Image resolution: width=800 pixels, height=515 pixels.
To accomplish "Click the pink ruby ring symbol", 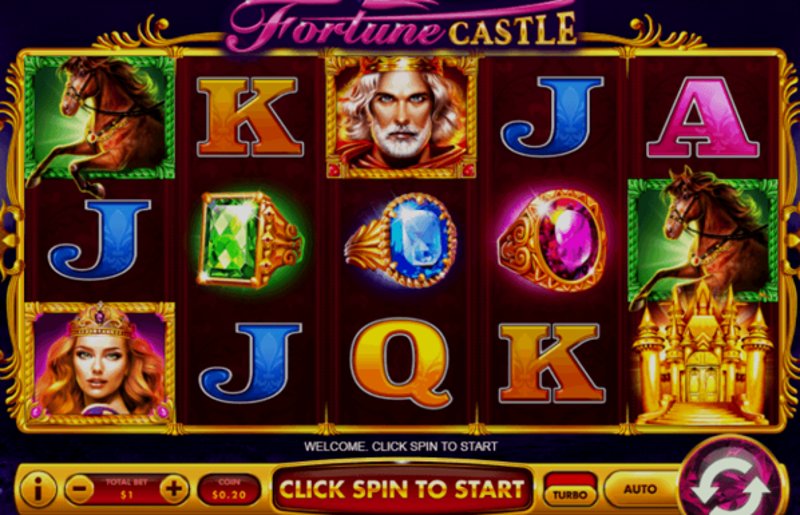I will click(x=552, y=240).
